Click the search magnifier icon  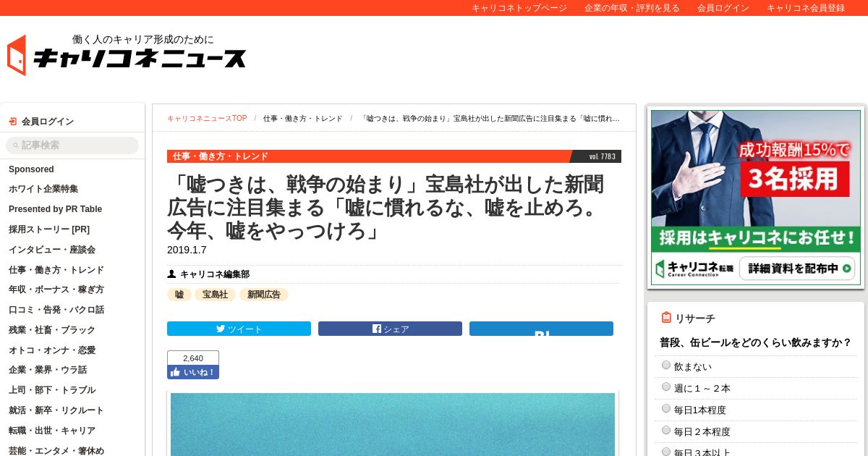point(16,145)
